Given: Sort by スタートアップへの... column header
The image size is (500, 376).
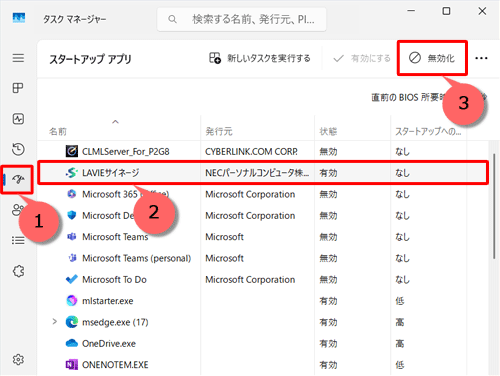Looking at the screenshot, I should click(428, 132).
